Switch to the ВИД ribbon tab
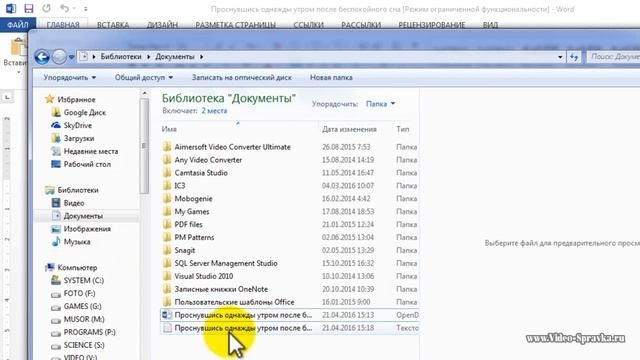The image size is (640, 360). pos(490,25)
